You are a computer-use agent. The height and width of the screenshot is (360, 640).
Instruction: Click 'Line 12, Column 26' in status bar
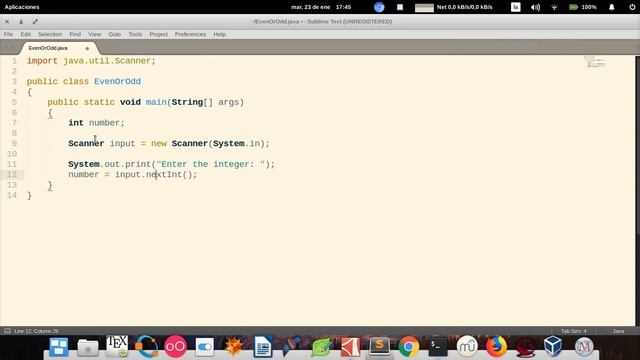36,331
